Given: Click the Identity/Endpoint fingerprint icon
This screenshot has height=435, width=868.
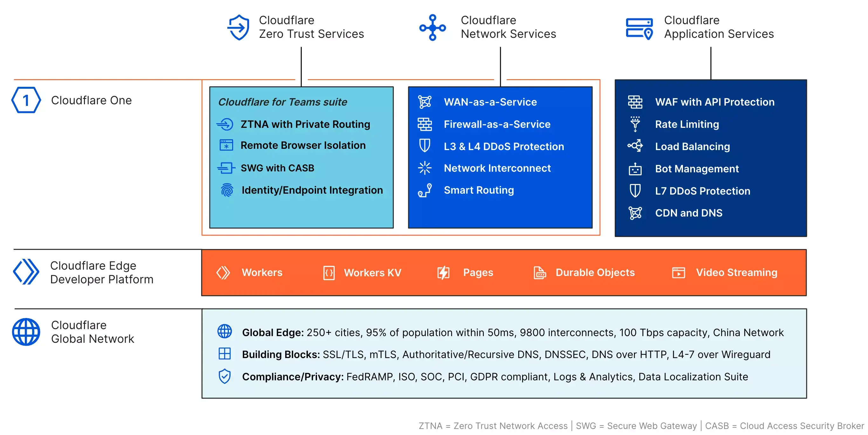Looking at the screenshot, I should pyautogui.click(x=227, y=190).
